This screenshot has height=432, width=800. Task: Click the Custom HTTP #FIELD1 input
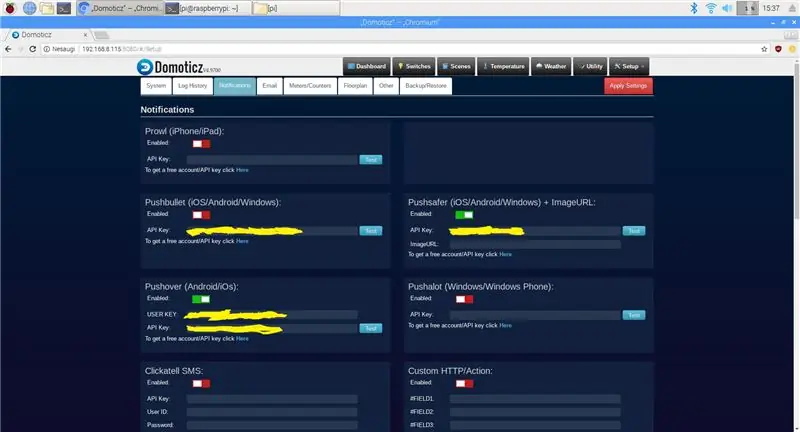tap(535, 399)
